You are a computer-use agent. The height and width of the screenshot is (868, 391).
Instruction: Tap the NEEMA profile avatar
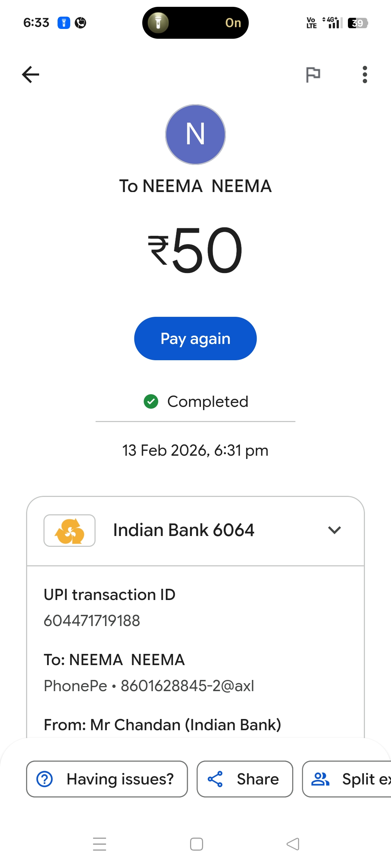(195, 135)
